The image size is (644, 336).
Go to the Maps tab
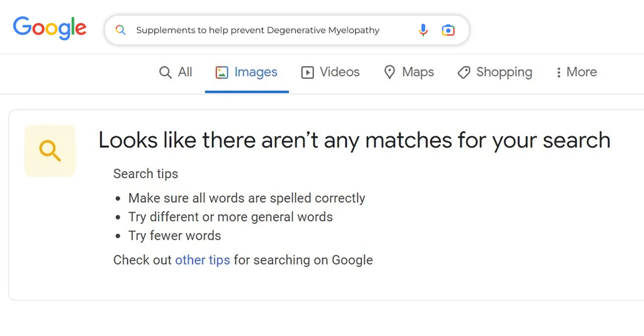pos(418,72)
